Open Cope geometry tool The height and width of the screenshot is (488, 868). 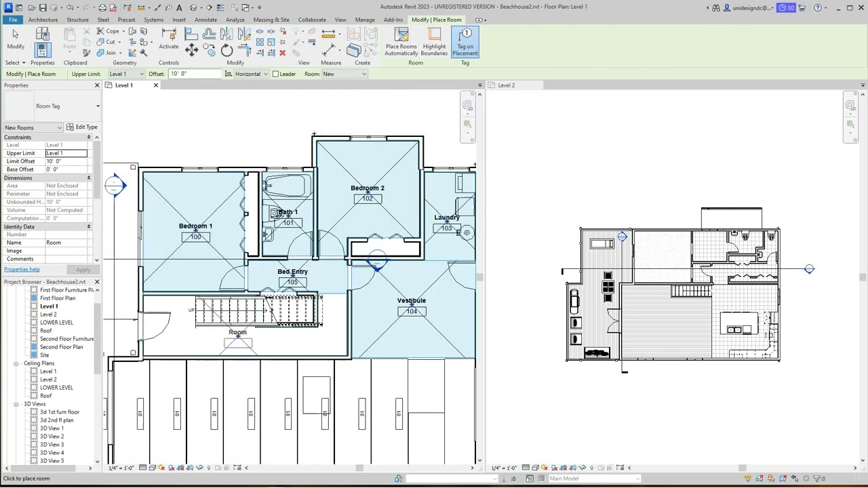tap(112, 31)
